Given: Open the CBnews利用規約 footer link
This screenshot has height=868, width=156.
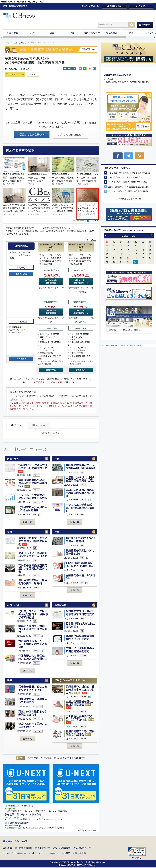Looking at the screenshot, I should pyautogui.click(x=62, y=848).
